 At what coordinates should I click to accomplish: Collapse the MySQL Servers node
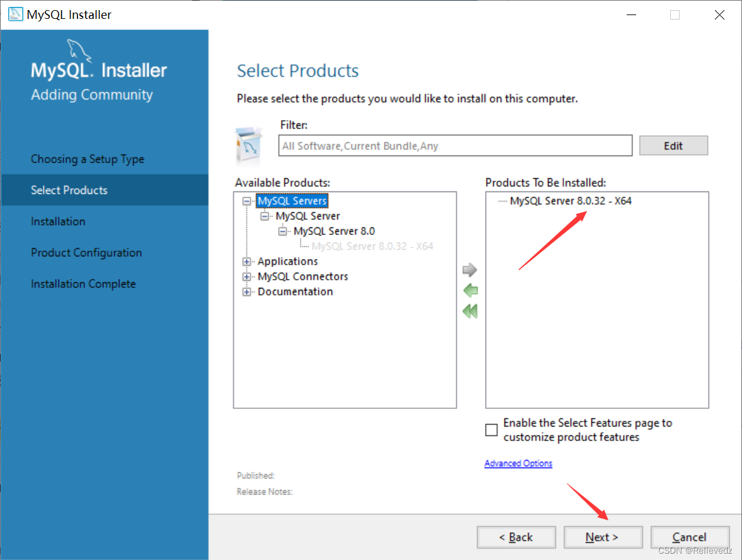coord(246,200)
